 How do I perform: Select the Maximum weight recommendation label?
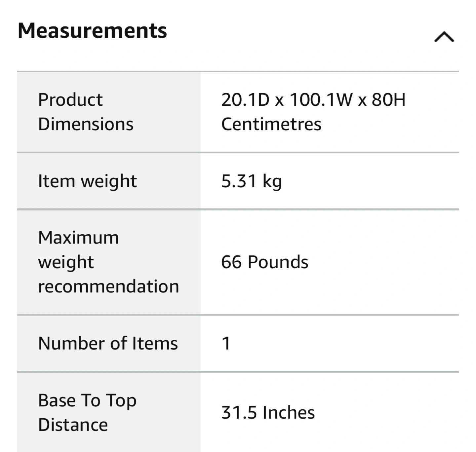click(x=108, y=262)
